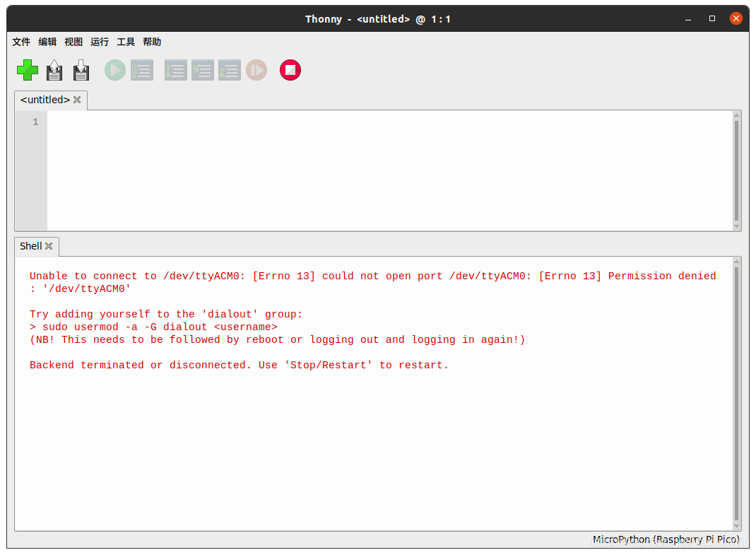
Task: Close the Shell panel tab
Action: click(x=49, y=246)
